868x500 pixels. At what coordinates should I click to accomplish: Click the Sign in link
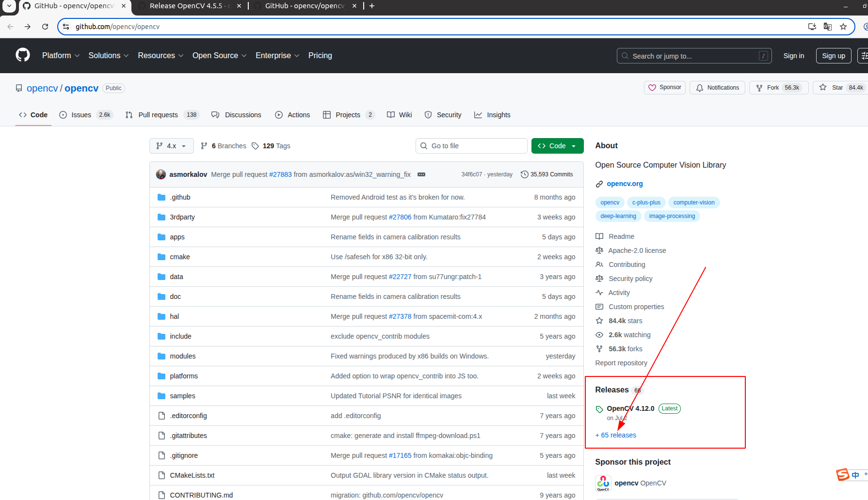tap(794, 56)
